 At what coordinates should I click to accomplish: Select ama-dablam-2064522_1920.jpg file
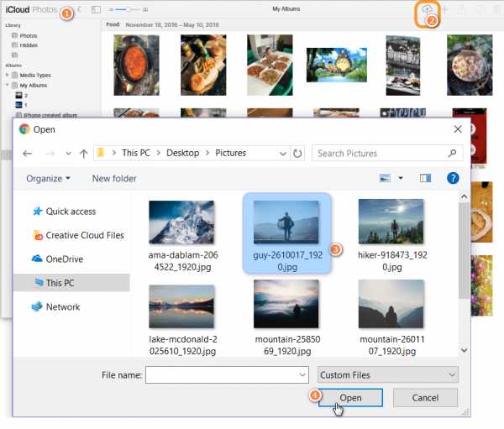(x=182, y=236)
